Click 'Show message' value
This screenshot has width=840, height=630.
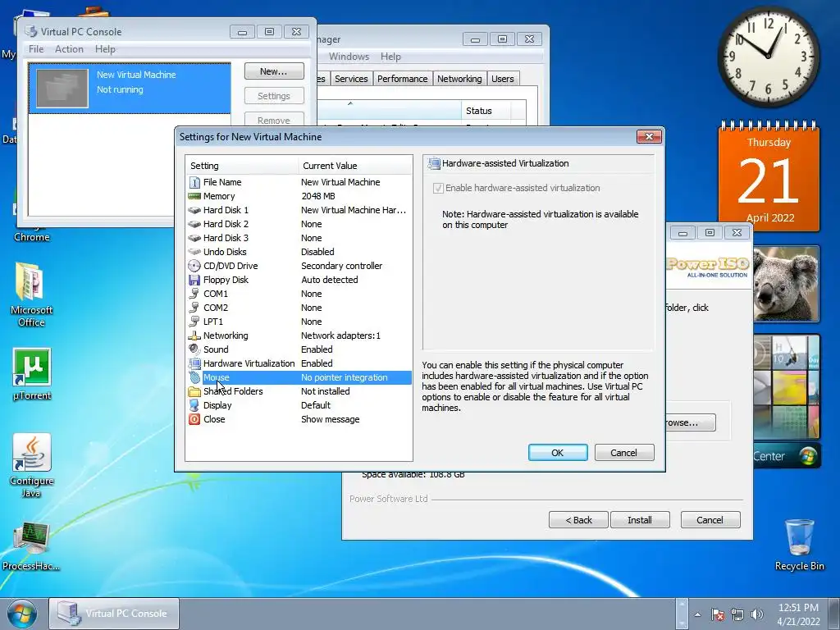pos(331,419)
